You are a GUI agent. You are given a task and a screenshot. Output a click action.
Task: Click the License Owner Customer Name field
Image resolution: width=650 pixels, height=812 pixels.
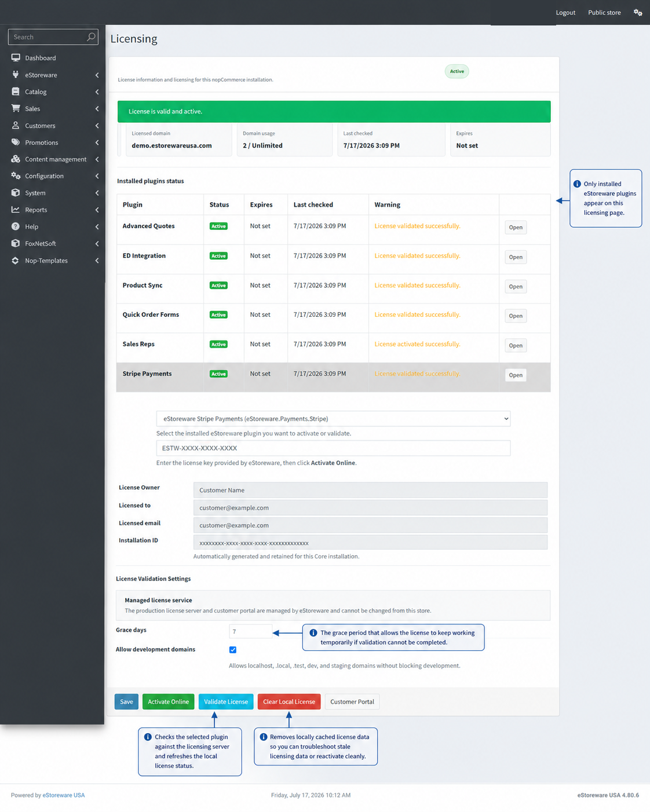tap(370, 490)
